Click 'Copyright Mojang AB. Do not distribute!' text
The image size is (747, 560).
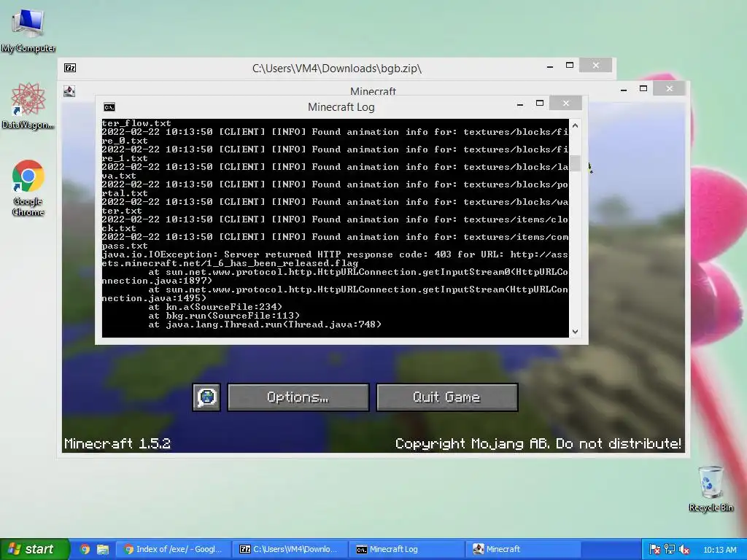click(538, 443)
